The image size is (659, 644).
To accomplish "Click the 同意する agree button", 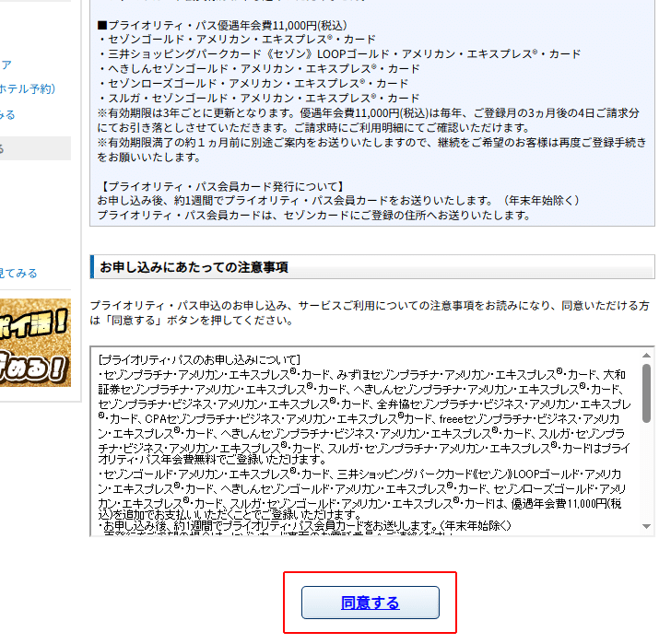I will pyautogui.click(x=371, y=603).
